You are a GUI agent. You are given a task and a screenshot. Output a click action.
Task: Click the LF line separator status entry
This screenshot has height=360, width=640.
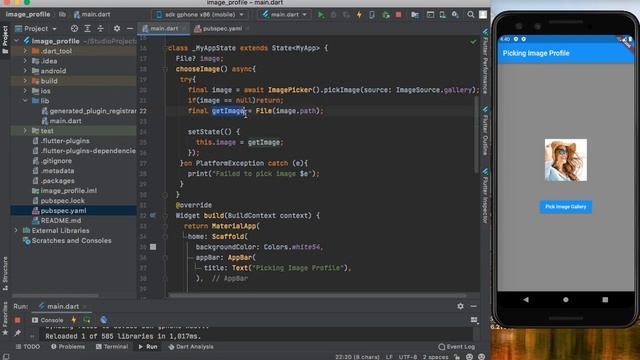pyautogui.click(x=389, y=357)
